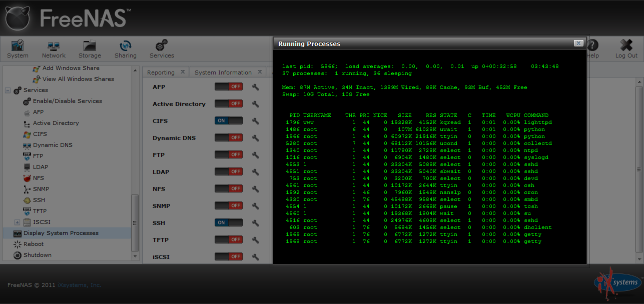Select TFTP in the sidebar tree
Image resolution: width=644 pixels, height=304 pixels.
pyautogui.click(x=40, y=211)
